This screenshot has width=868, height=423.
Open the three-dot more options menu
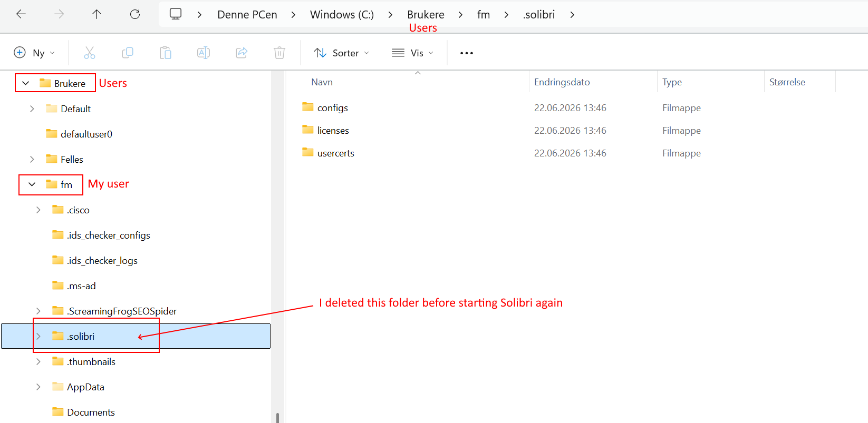pyautogui.click(x=467, y=53)
